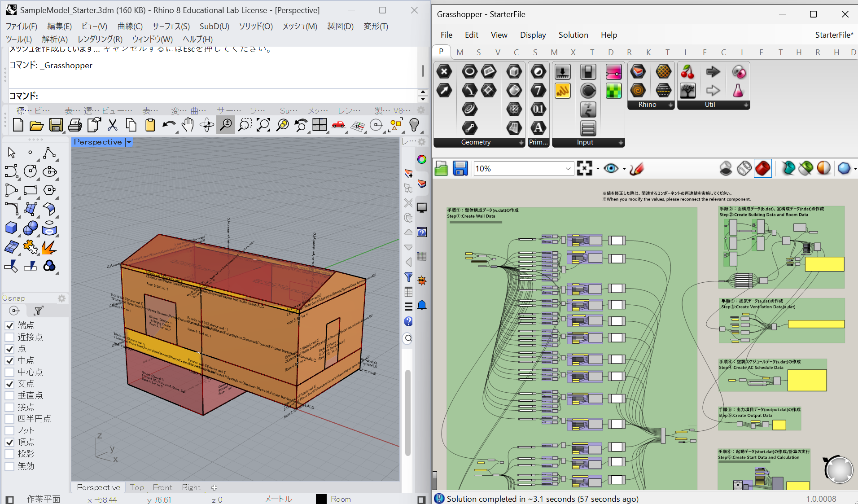Screen dimensions: 858x504
Task: Switch to the Right viewport tab
Action: (191, 487)
